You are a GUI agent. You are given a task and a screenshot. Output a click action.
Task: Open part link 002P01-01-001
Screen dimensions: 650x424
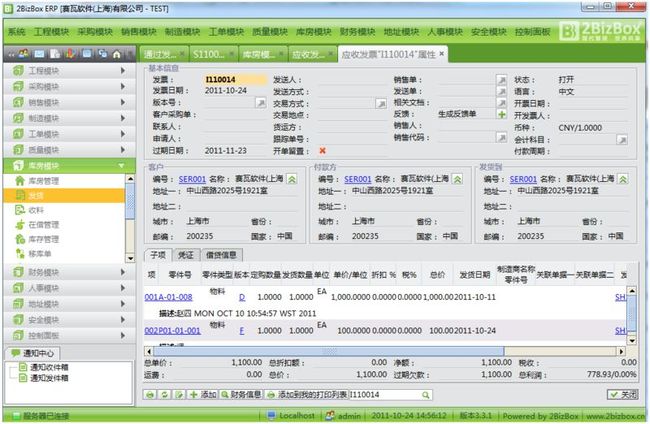172,330
